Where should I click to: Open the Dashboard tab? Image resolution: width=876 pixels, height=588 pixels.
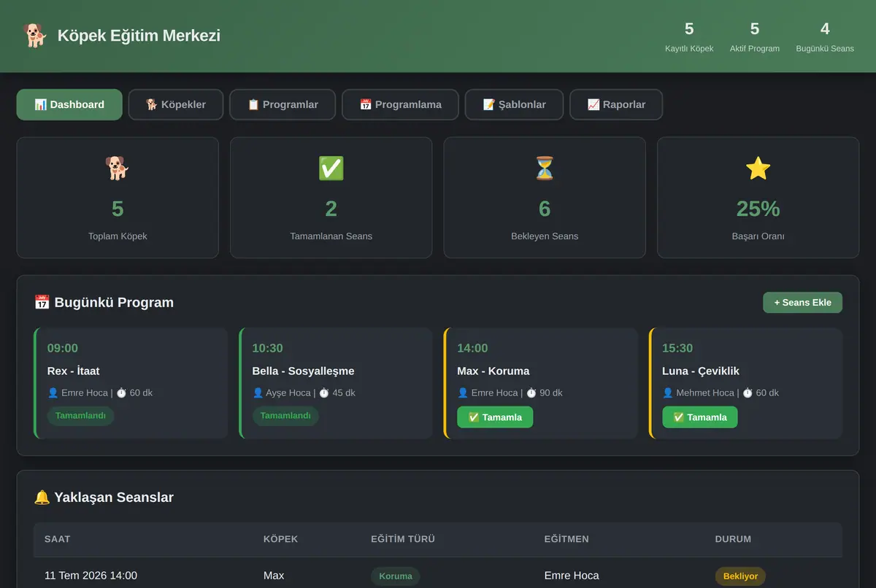[x=69, y=104]
